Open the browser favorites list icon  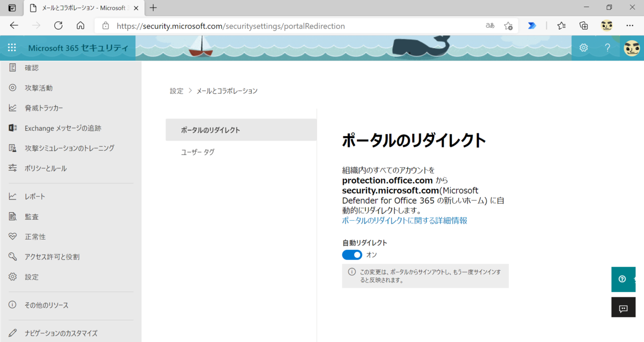pyautogui.click(x=561, y=25)
